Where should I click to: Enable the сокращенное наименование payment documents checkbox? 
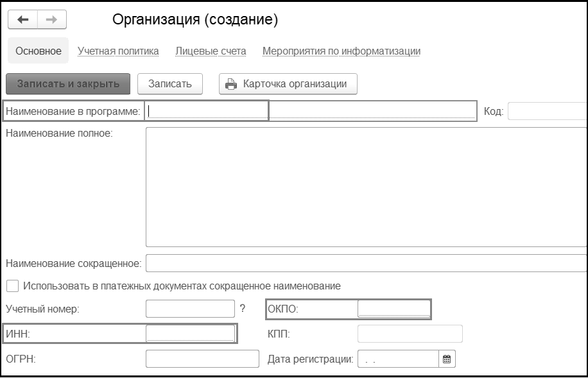(x=12, y=286)
